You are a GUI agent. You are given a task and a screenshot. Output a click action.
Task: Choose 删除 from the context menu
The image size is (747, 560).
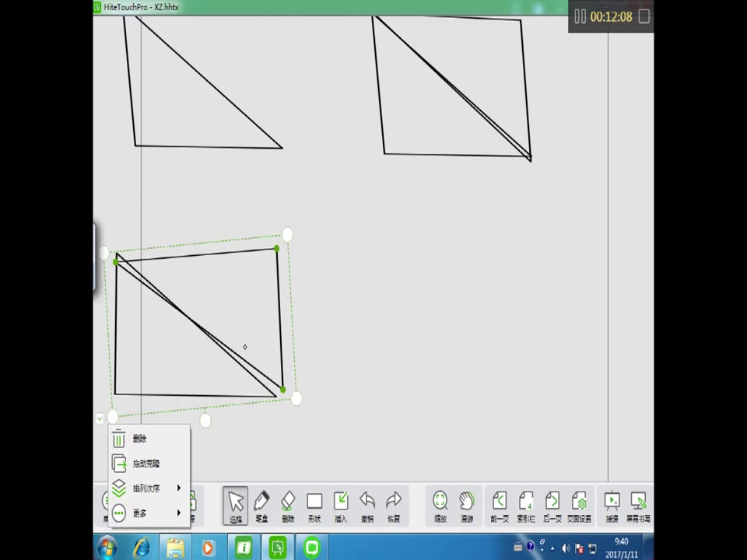(140, 439)
